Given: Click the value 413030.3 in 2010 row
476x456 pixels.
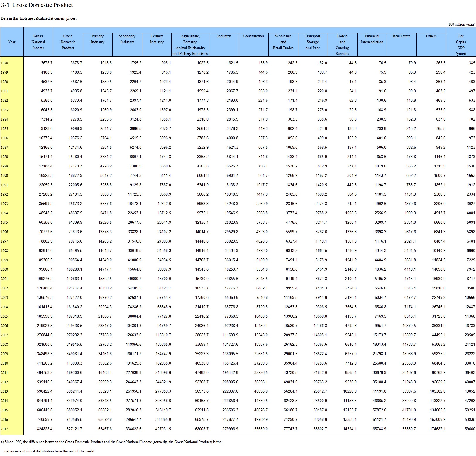Looking at the screenshot, I should [x=74, y=363].
